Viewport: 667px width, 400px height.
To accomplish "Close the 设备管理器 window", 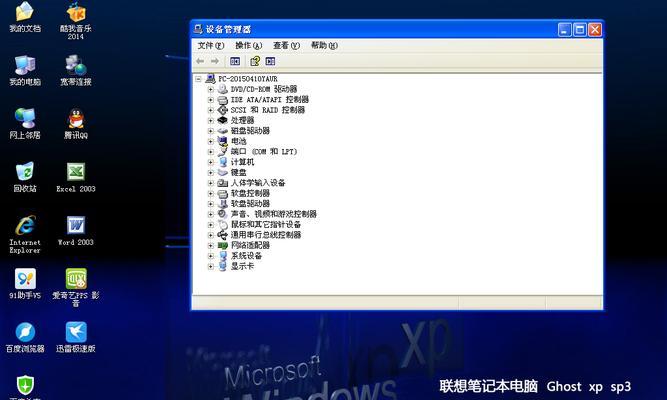I will pos(595,30).
